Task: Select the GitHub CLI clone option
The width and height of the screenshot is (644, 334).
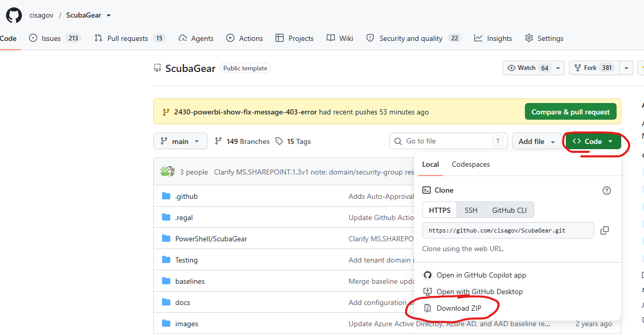Action: pyautogui.click(x=509, y=210)
